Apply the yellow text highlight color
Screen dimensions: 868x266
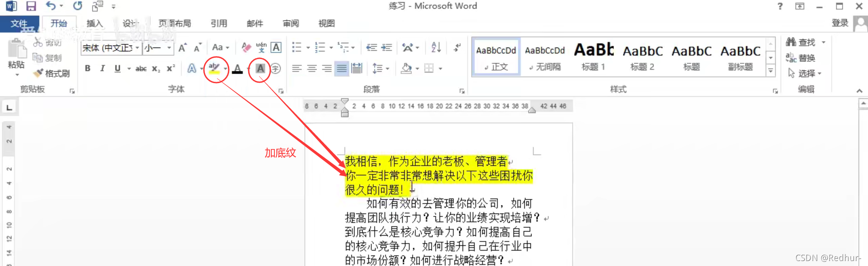pyautogui.click(x=214, y=69)
